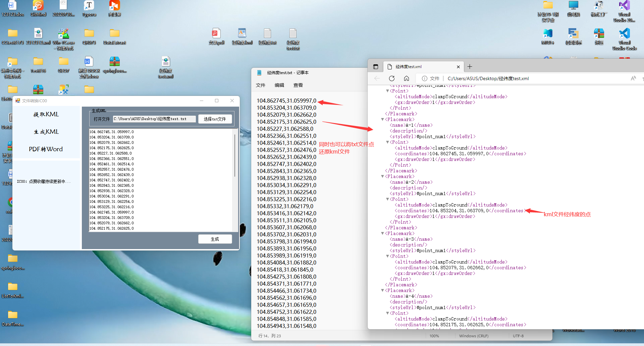
Task: Click the 104.854943,31.061548,0 line in Notepad
Action: point(286,326)
